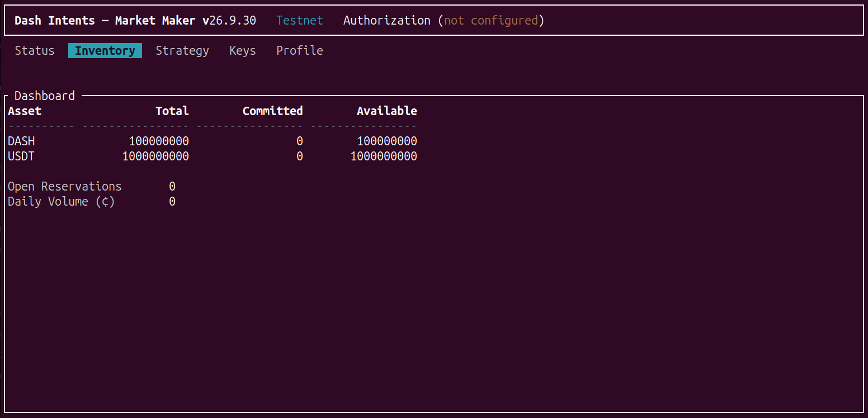
Task: Click USDT available value 1000000000
Action: (384, 156)
